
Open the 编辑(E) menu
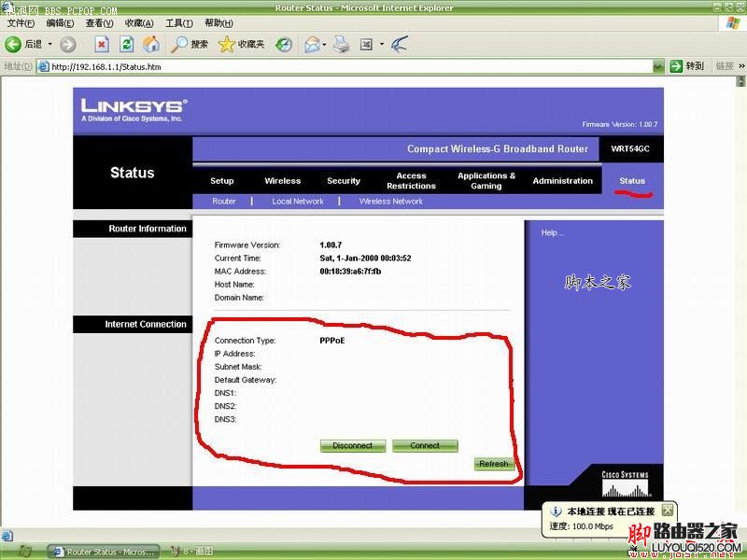pyautogui.click(x=60, y=22)
